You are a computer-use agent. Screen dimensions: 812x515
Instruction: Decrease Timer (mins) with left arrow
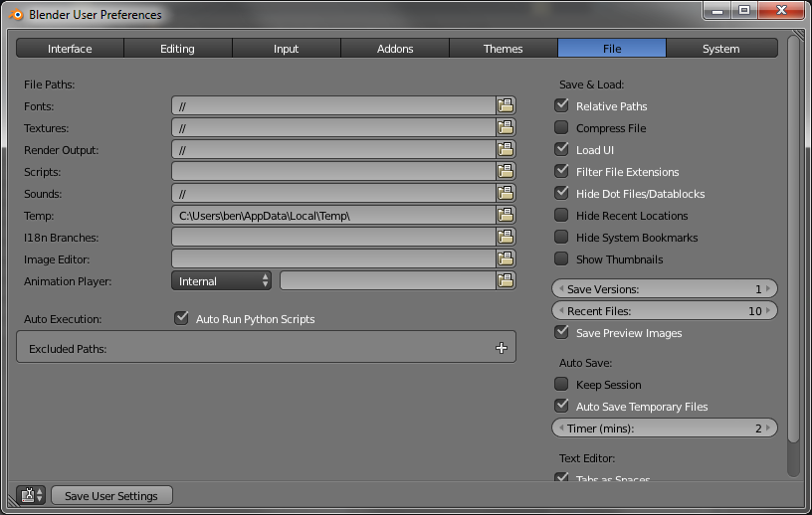point(561,429)
